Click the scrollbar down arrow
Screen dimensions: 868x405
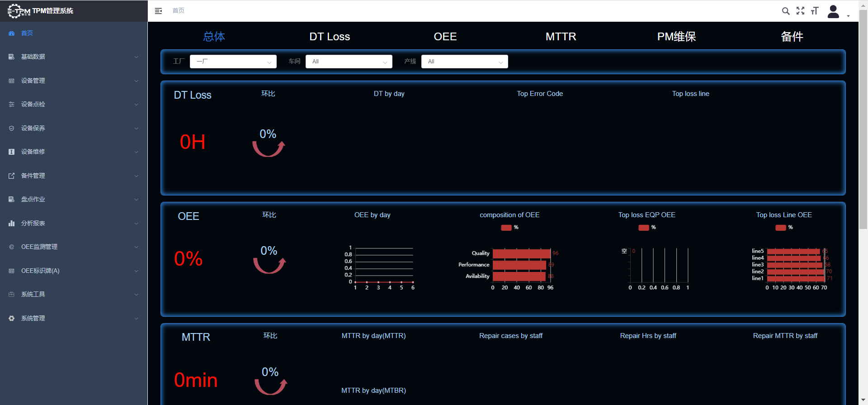click(863, 400)
